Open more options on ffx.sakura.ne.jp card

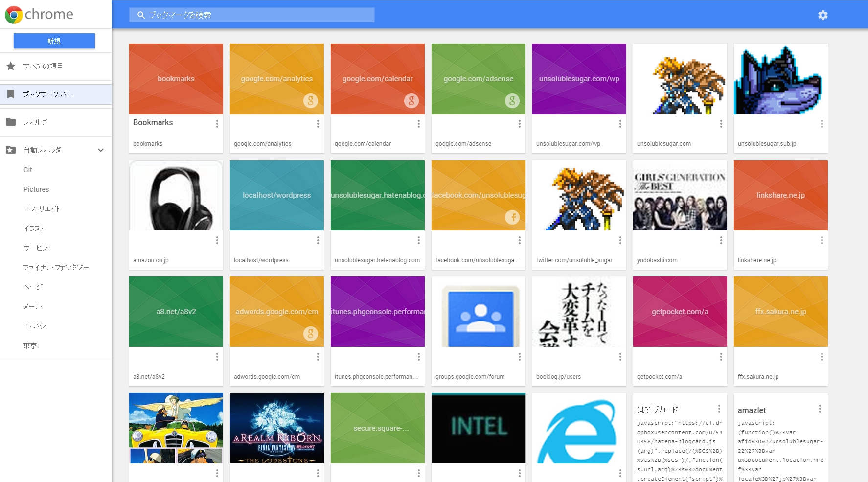[822, 357]
